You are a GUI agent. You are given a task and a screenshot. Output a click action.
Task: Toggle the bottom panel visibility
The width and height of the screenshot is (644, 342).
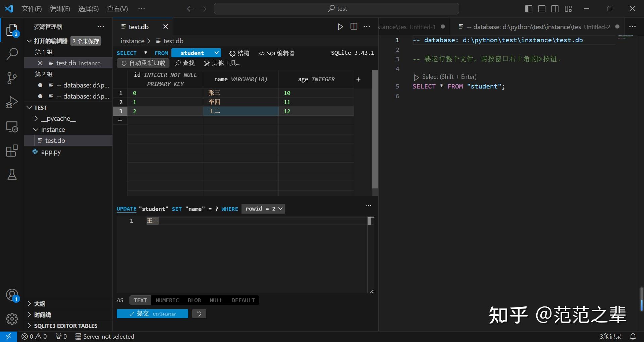[542, 9]
